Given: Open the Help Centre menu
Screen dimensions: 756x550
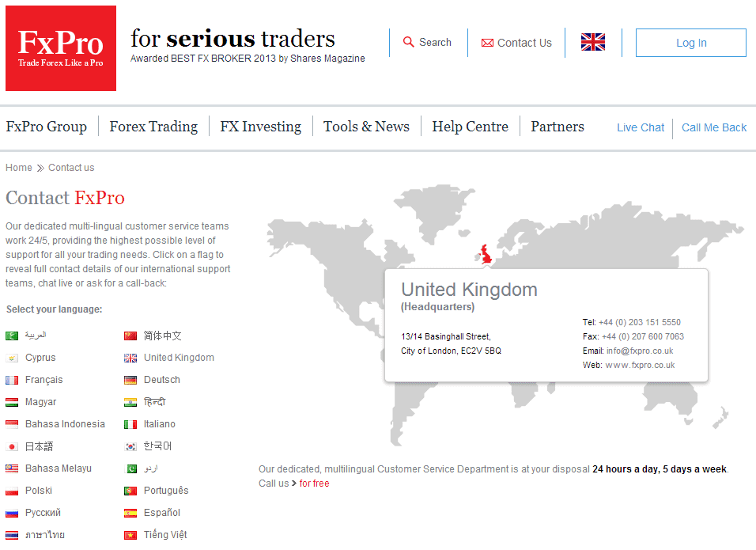Looking at the screenshot, I should [x=470, y=127].
